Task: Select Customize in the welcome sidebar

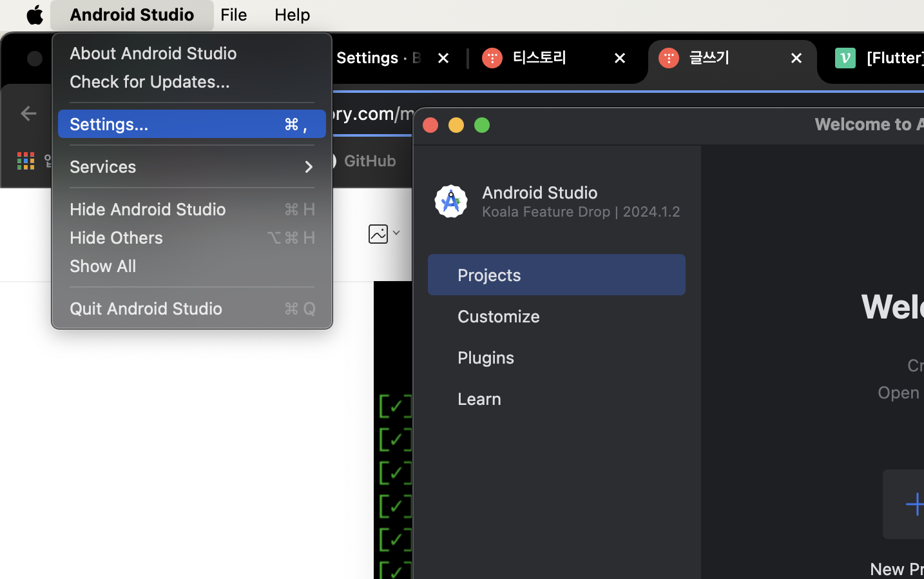Action: pos(557,316)
